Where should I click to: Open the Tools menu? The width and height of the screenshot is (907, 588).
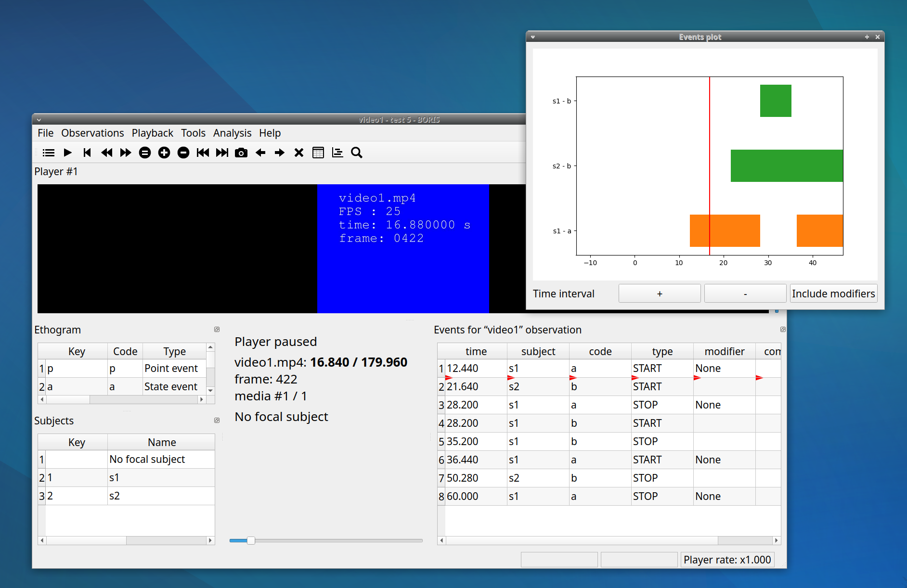tap(193, 133)
